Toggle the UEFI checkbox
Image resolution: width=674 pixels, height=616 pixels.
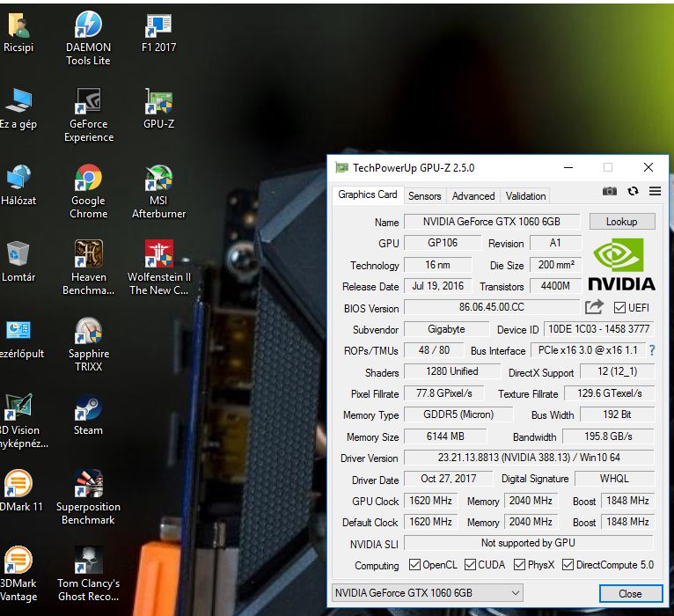(x=619, y=307)
